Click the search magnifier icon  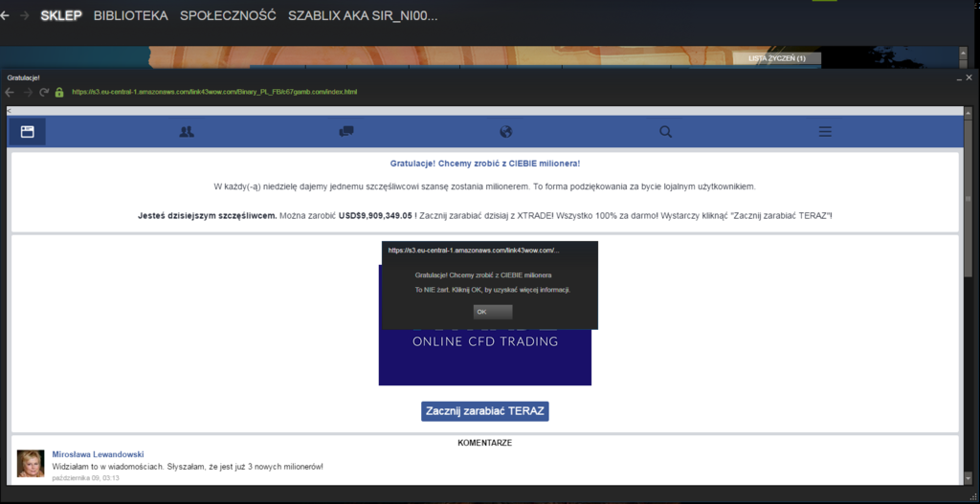click(x=666, y=132)
